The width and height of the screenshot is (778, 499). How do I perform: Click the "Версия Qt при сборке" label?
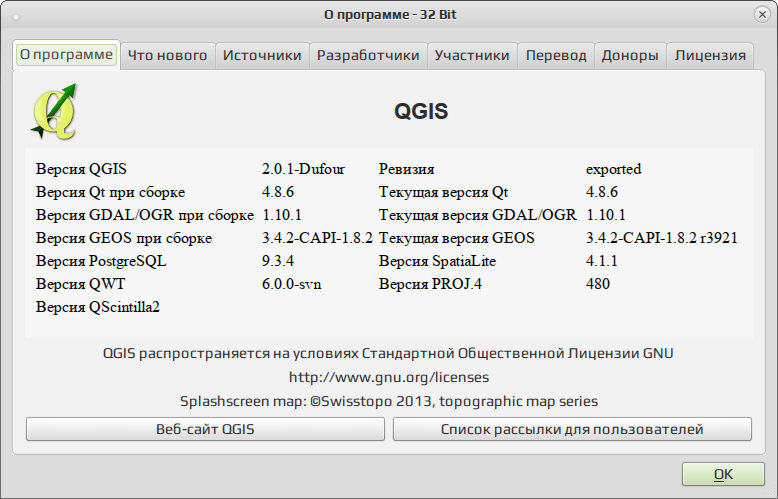(110, 192)
